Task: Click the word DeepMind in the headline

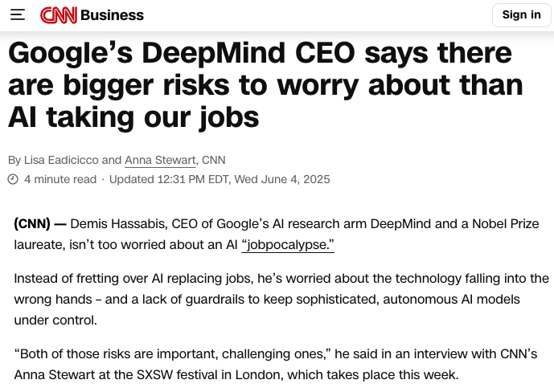Action: pyautogui.click(x=213, y=53)
